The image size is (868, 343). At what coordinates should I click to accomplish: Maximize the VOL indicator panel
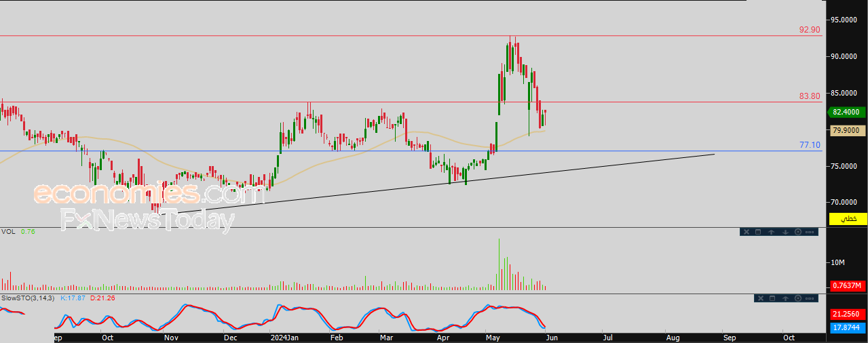758,232
